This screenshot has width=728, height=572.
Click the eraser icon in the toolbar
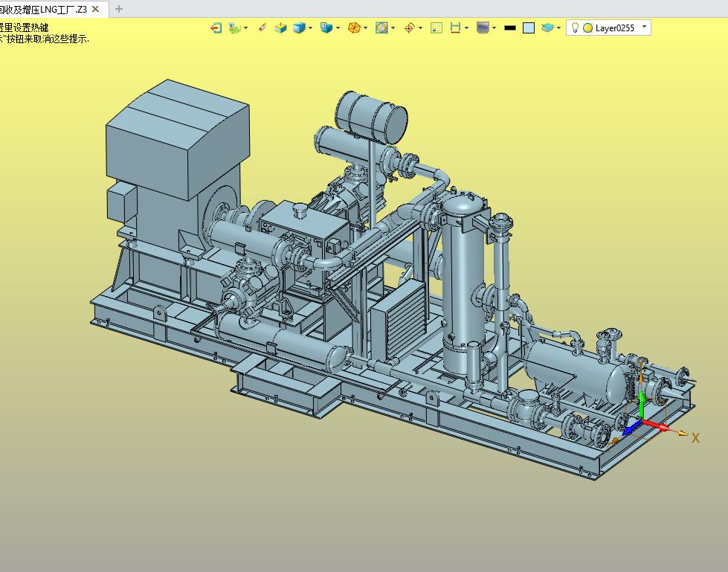coord(262,28)
